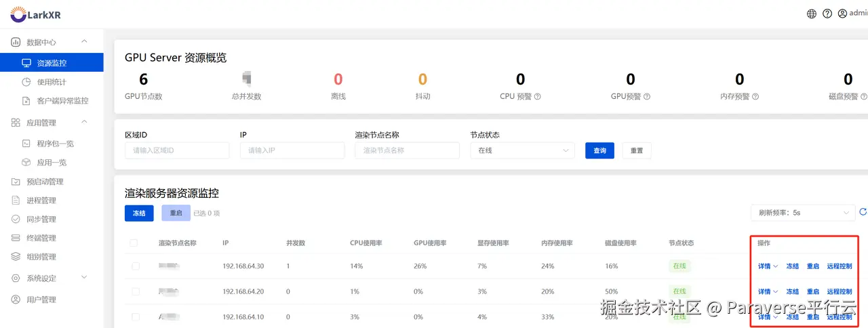The width and height of the screenshot is (868, 328).
Task: Check the row for 192.168.64.10
Action: 136,316
